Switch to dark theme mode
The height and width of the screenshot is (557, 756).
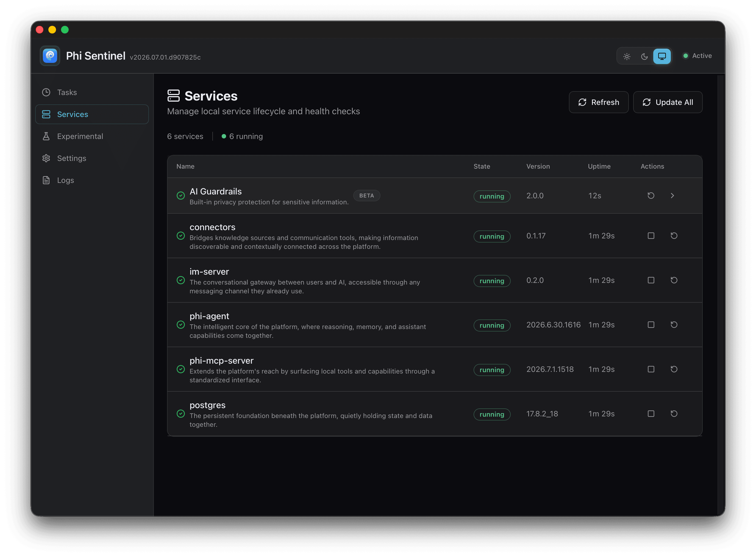click(x=644, y=56)
